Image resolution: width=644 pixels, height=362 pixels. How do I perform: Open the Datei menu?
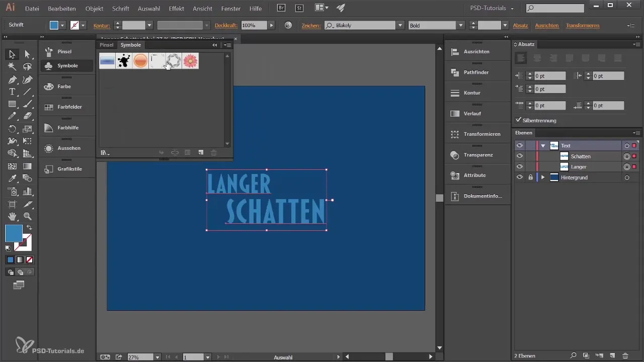click(32, 9)
